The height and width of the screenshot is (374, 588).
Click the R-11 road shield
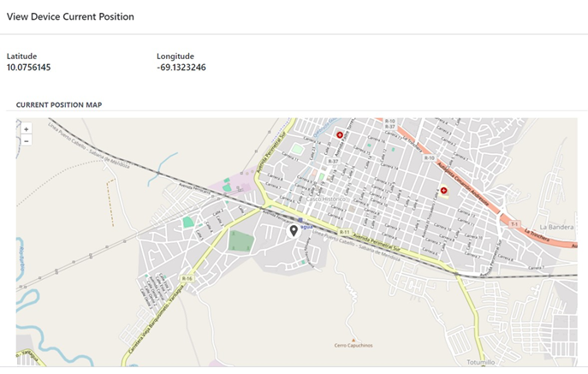tap(344, 232)
